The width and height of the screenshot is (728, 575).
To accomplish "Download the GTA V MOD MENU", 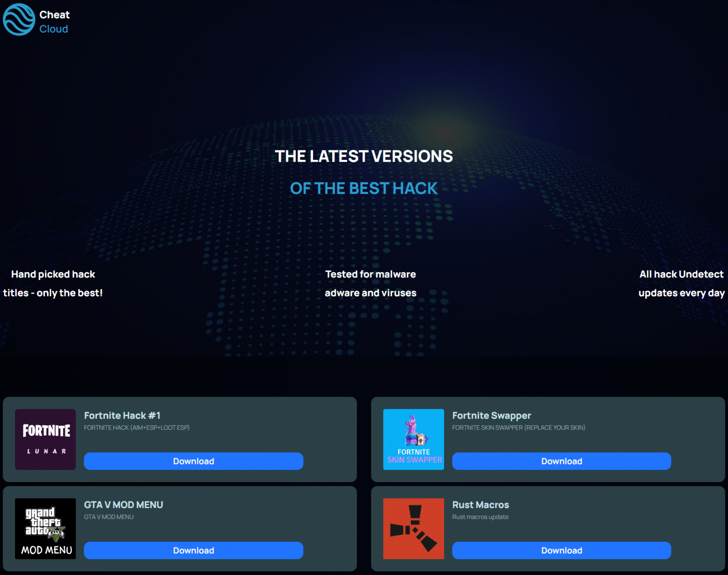I will coord(193,550).
